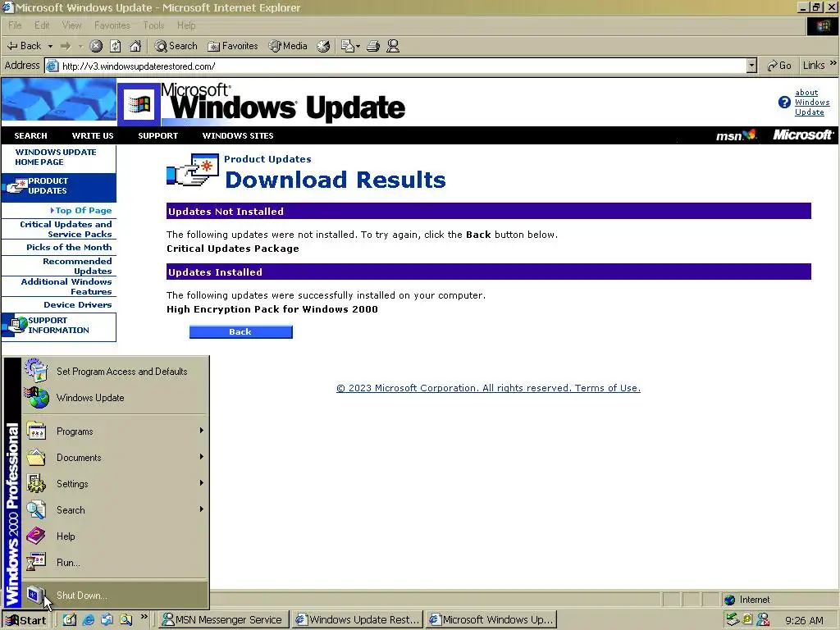This screenshot has width=840, height=630.
Task: Open the View menu
Action: [71, 25]
